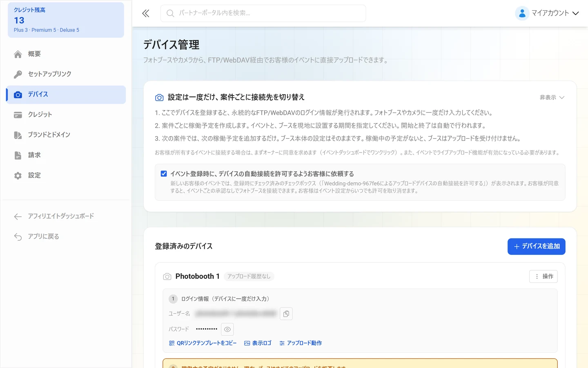Open the マイアカウント dropdown

pyautogui.click(x=547, y=13)
